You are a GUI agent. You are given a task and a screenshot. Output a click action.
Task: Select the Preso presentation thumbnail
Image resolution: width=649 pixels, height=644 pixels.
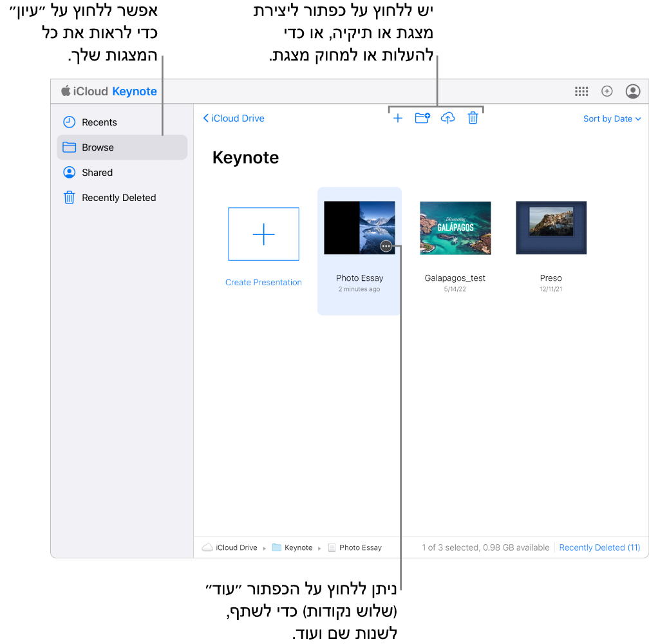(551, 227)
